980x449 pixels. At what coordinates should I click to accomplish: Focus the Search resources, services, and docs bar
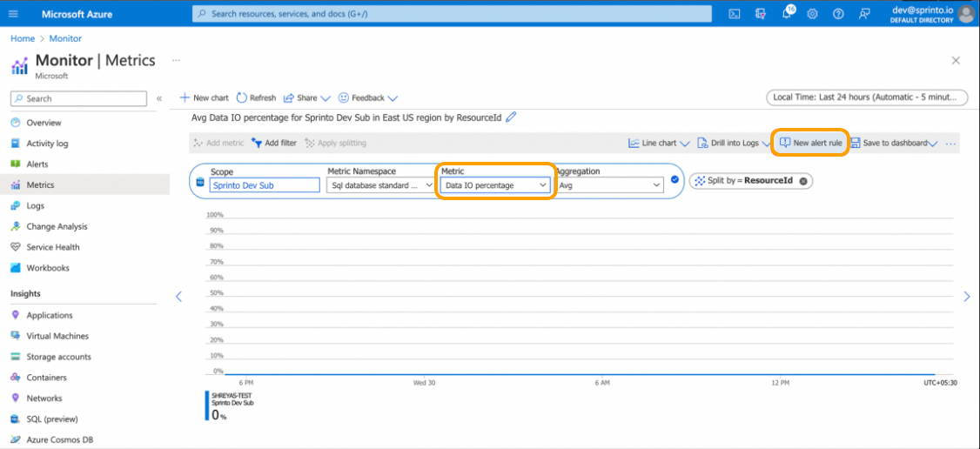pyautogui.click(x=452, y=14)
